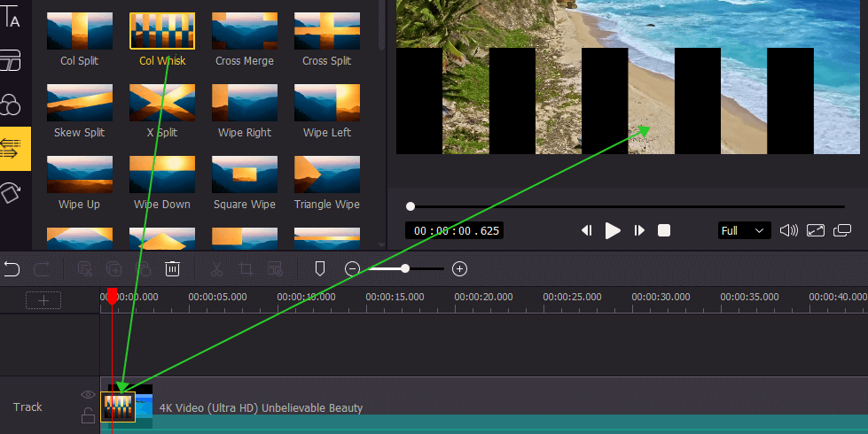Click the 00:00:15.000 ruler label
This screenshot has width=868, height=434.
coord(395,297)
